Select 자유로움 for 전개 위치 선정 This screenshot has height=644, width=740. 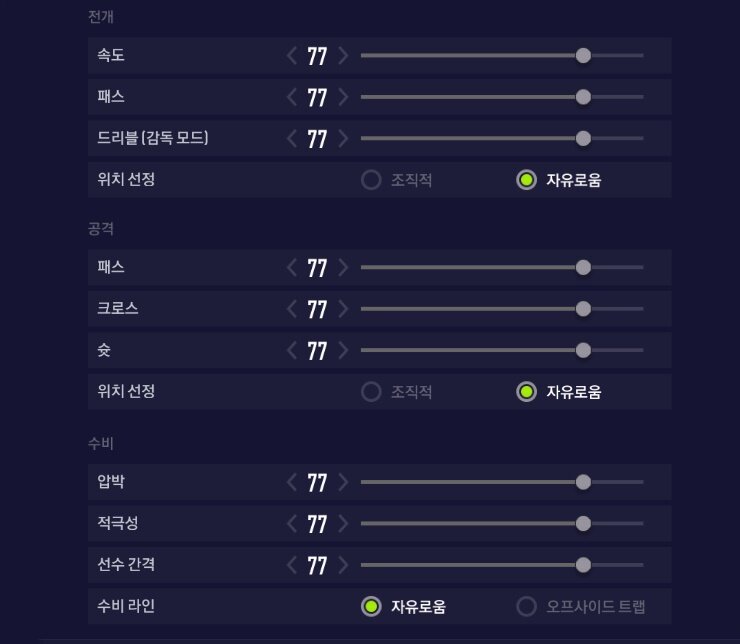526,180
